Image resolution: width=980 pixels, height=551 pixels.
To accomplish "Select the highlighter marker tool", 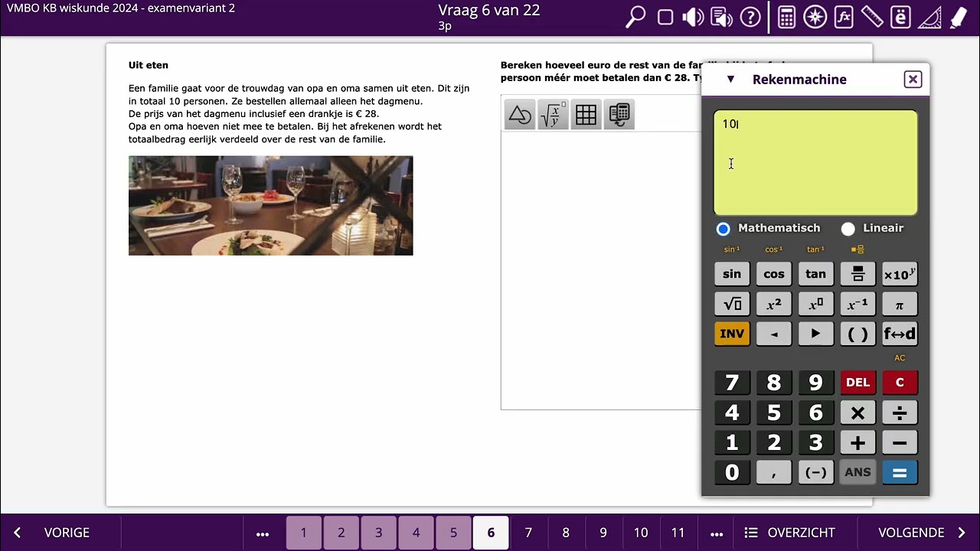I will tap(958, 18).
